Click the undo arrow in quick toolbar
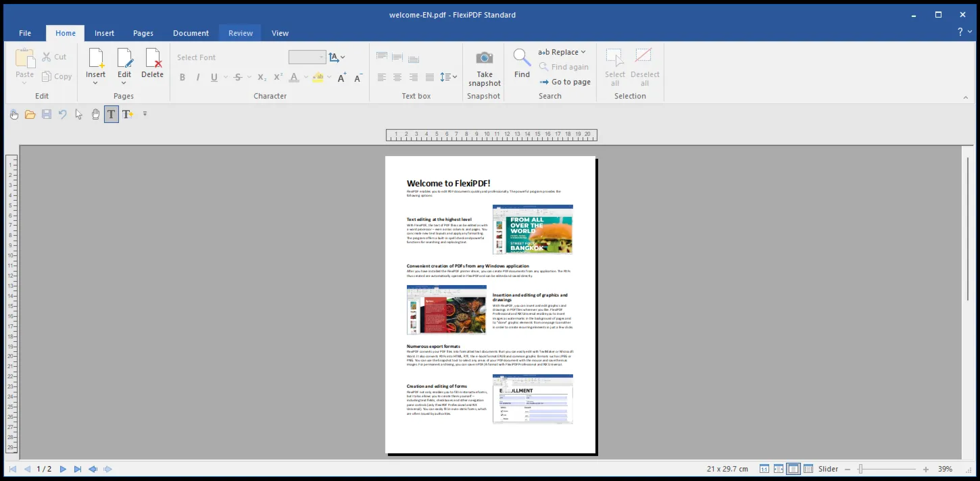Viewport: 980px width, 481px height. click(63, 114)
